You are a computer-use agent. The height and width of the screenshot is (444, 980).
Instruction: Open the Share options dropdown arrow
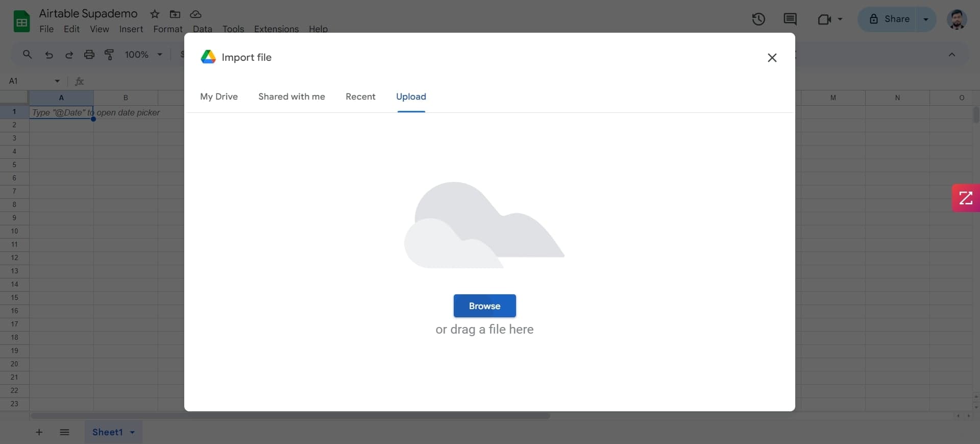click(x=926, y=19)
